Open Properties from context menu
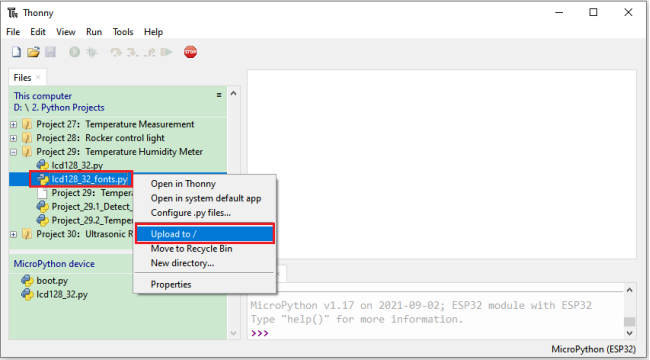The height and width of the screenshot is (360, 650). point(205,285)
